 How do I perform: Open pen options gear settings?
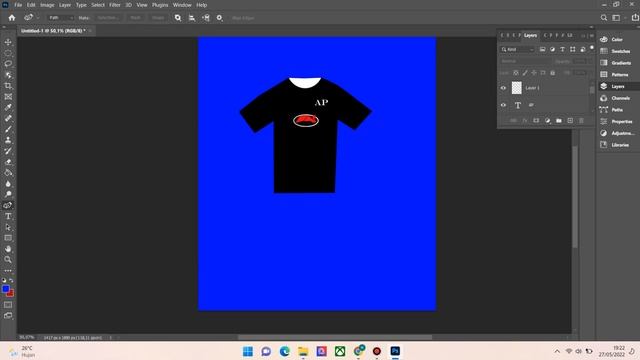tap(220, 18)
